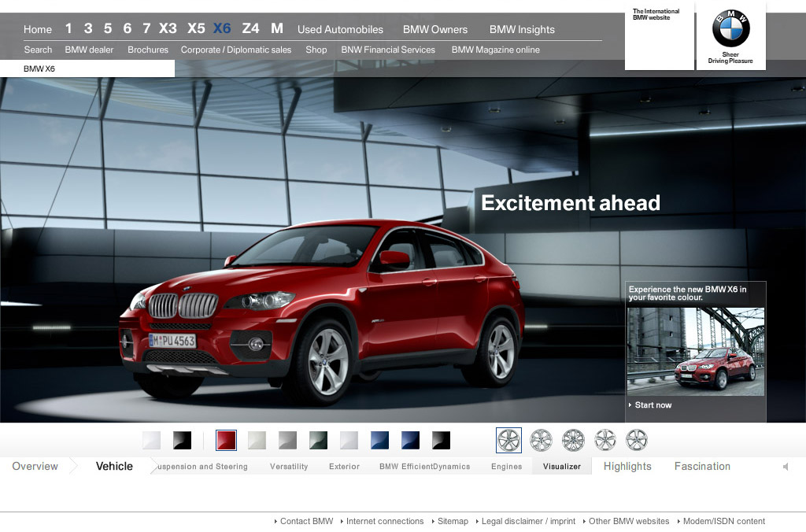Open the Engines sub-tab

pos(506,467)
